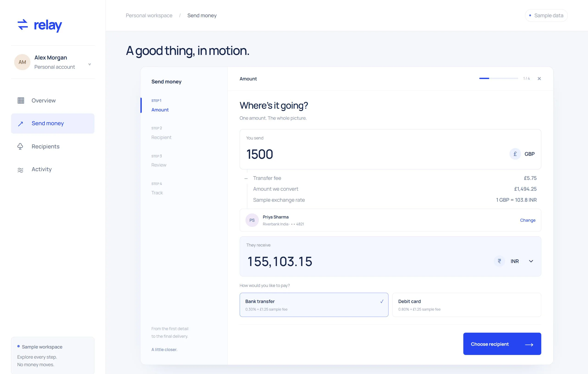Open Personal workspace breadcrumb link
This screenshot has width=588, height=374.
(x=149, y=15)
